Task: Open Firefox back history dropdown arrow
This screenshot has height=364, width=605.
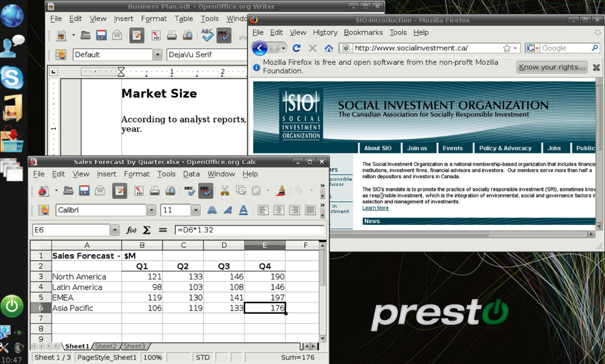Action: [284, 48]
